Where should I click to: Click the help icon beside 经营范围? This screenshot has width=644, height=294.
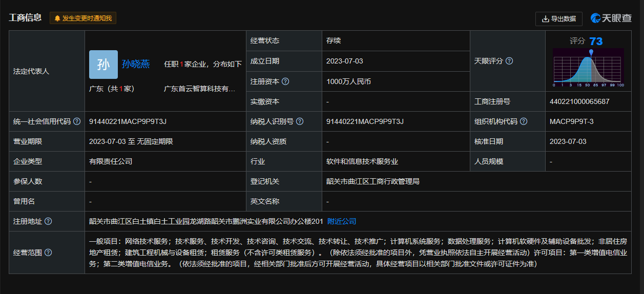tap(48, 253)
